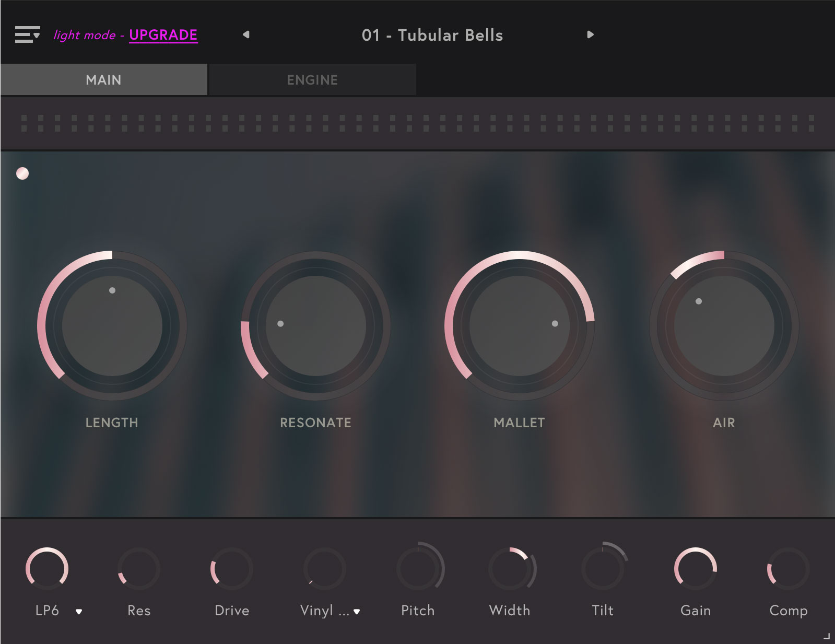Expand the Vinyl effect type dropdown arrow
The image size is (835, 644).
click(357, 612)
